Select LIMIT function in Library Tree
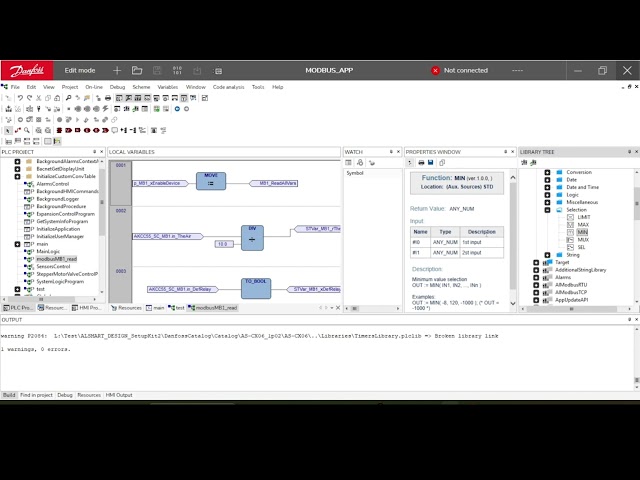Screen dimensions: 640x480 tap(584, 218)
